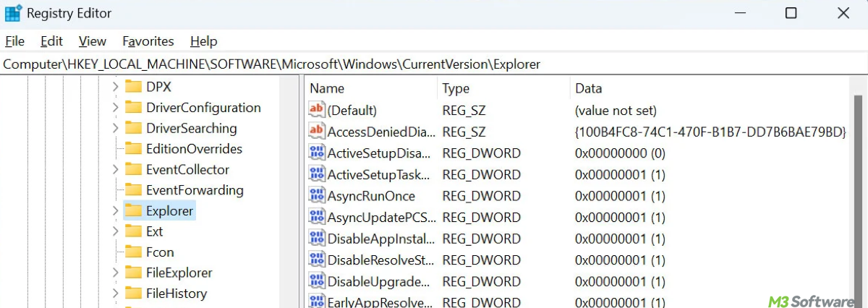Click the ActiveSetupTask... DWORD icon

pos(317,174)
